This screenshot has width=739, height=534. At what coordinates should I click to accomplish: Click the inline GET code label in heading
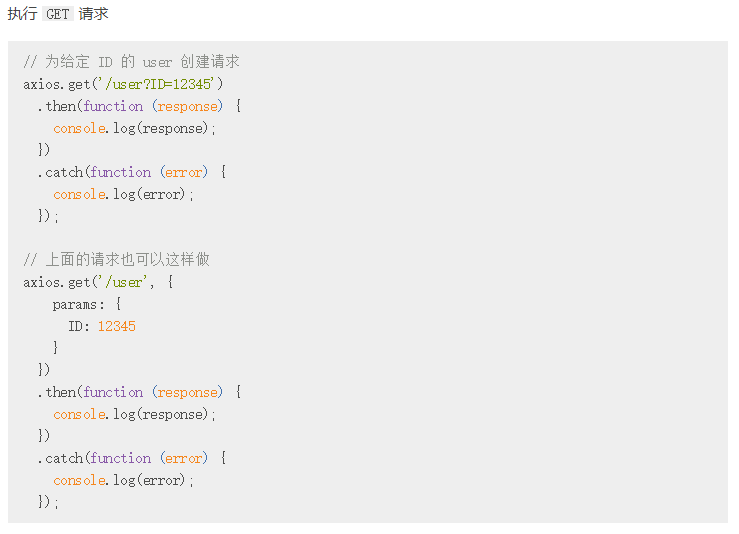coord(57,14)
